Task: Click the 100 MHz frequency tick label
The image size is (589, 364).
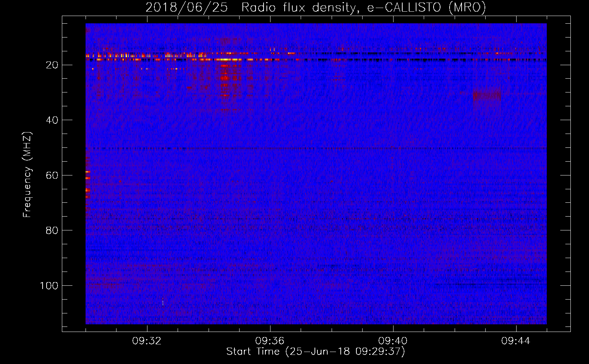Action: tap(49, 286)
